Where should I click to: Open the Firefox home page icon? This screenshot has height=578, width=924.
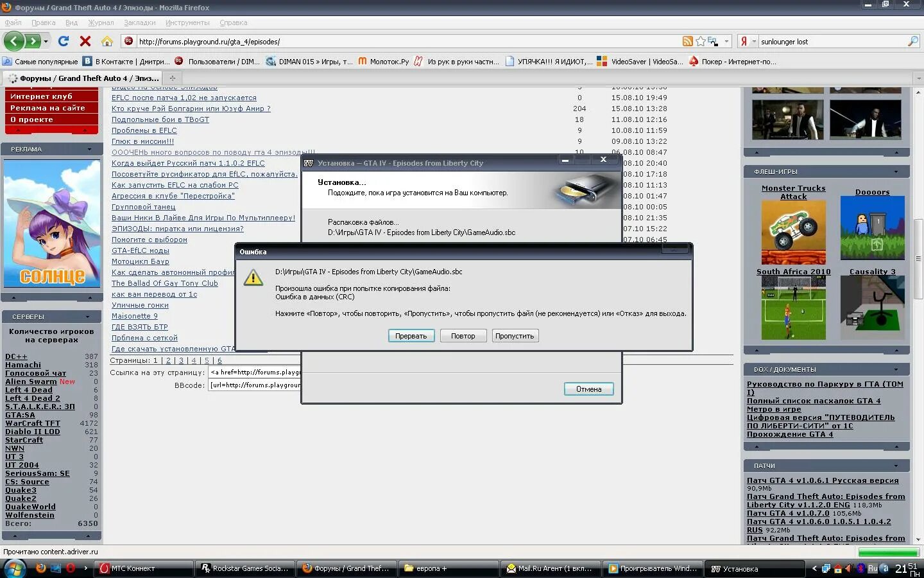click(x=107, y=41)
